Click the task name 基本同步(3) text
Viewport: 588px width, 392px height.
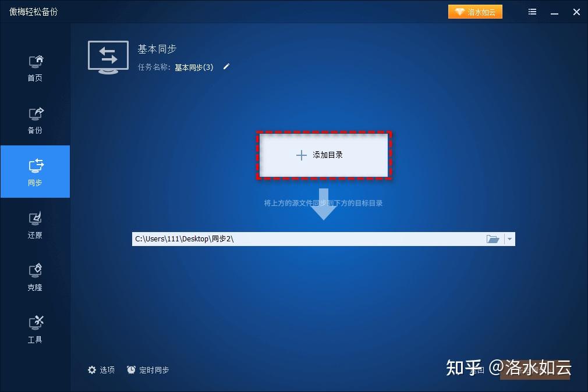194,67
